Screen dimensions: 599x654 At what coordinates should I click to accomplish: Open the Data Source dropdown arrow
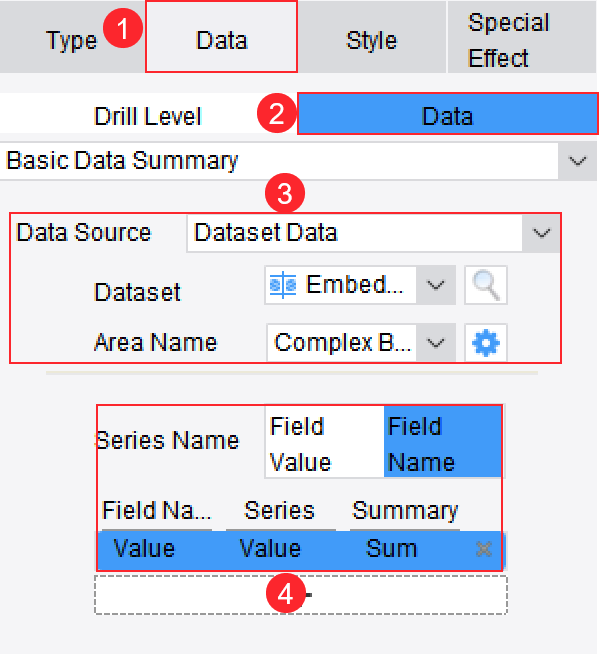(x=541, y=233)
